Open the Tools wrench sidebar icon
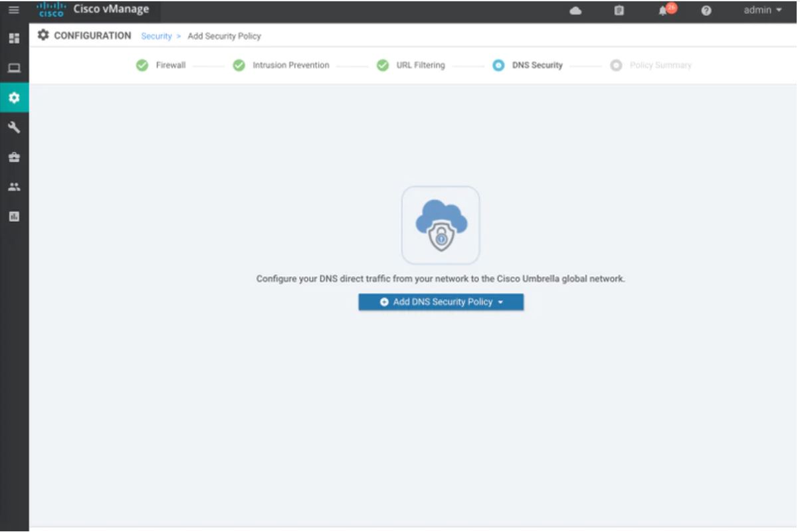The image size is (800, 532). coord(14,128)
